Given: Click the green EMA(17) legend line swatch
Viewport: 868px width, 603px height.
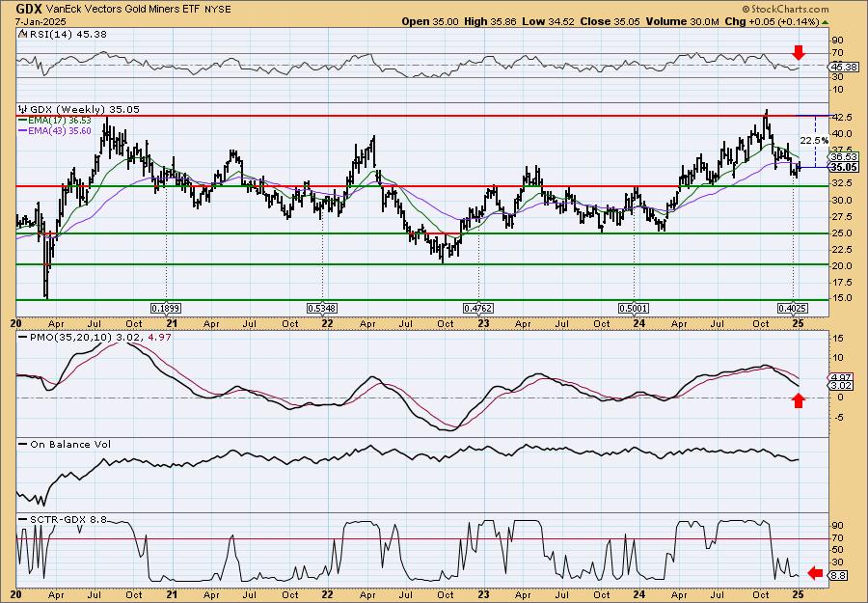Looking at the screenshot, I should (23, 121).
